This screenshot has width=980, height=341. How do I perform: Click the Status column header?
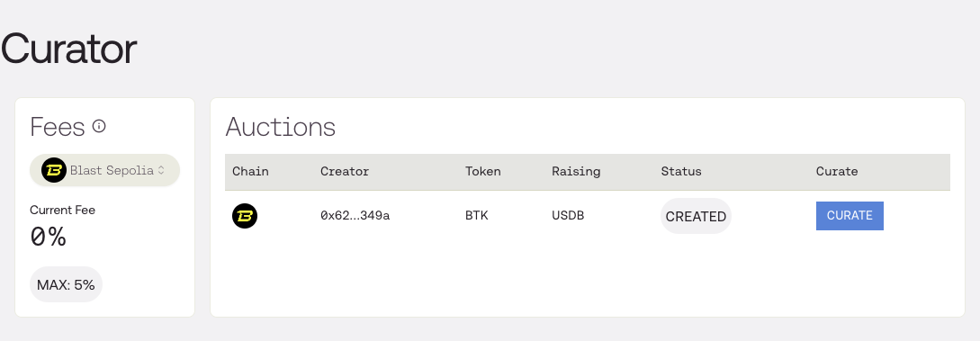coord(681,171)
